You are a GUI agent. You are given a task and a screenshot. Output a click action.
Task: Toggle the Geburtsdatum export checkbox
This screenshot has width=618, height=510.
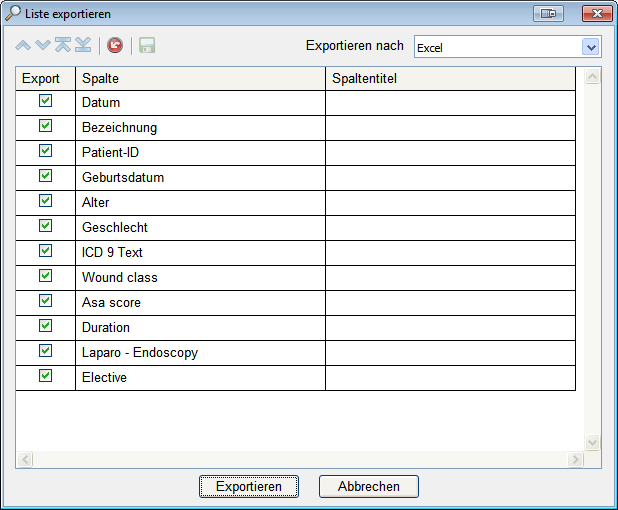tap(45, 177)
